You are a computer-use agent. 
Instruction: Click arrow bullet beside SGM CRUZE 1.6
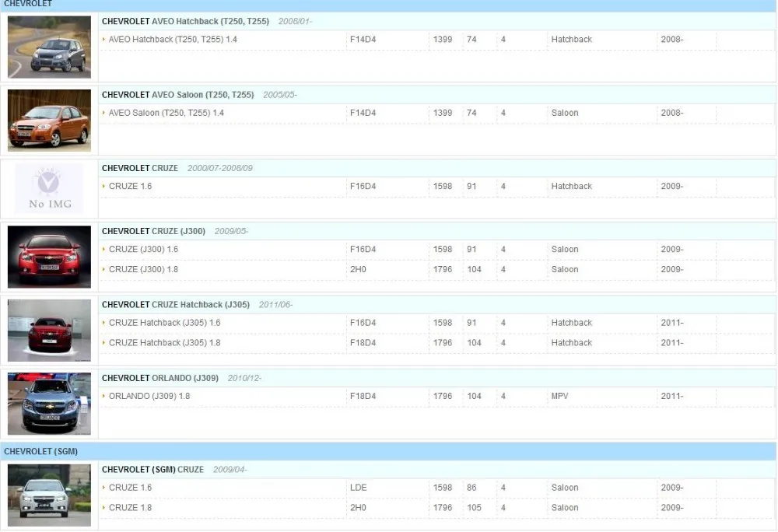click(103, 488)
